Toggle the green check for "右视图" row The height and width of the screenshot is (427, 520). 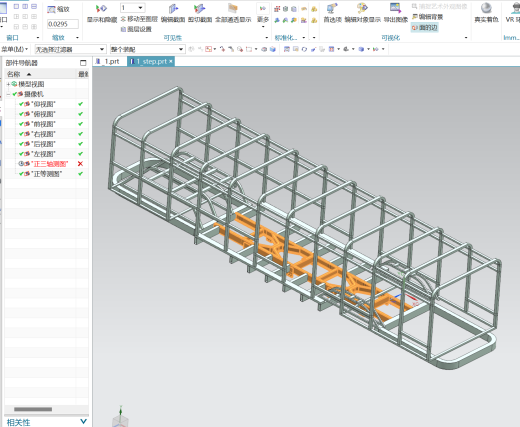80,134
